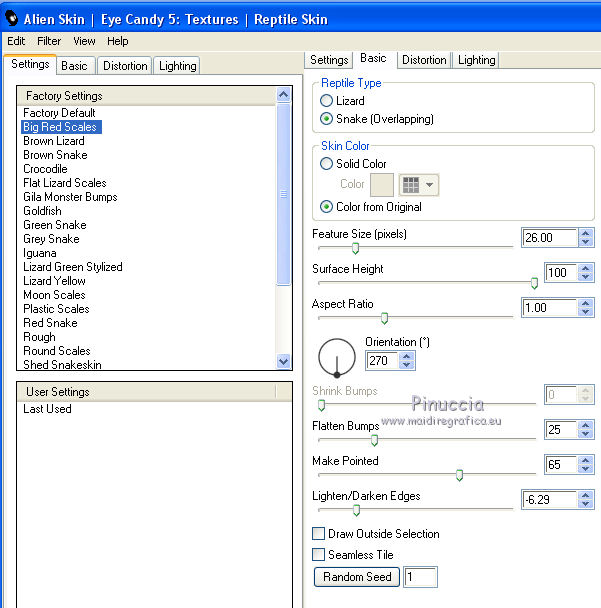Open right panel Distortion tab
601x608 pixels.
click(424, 60)
